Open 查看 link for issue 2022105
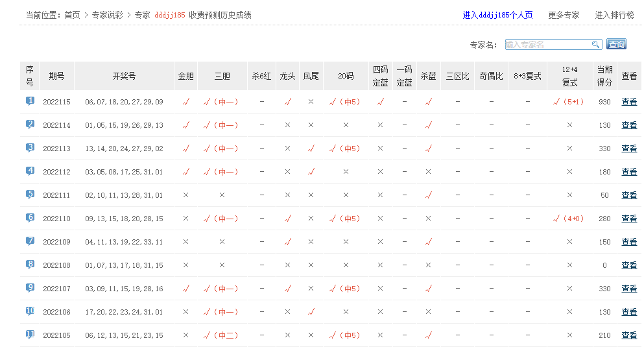 tap(628, 335)
